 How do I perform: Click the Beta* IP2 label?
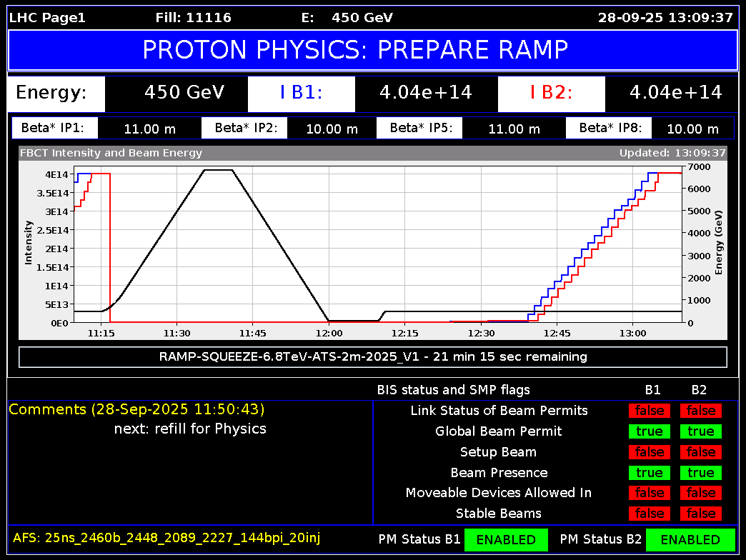[244, 129]
